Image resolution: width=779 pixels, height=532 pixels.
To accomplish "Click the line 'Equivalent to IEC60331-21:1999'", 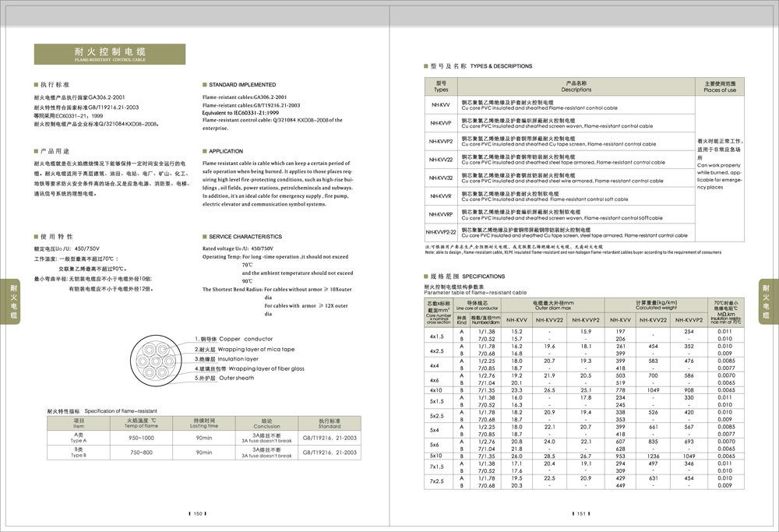I will [x=241, y=113].
